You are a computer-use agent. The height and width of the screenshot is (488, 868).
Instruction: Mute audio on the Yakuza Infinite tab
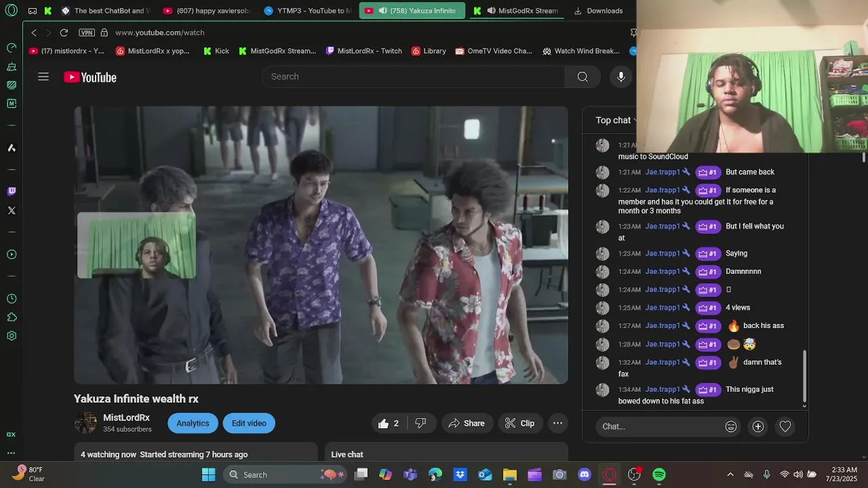pos(383,11)
